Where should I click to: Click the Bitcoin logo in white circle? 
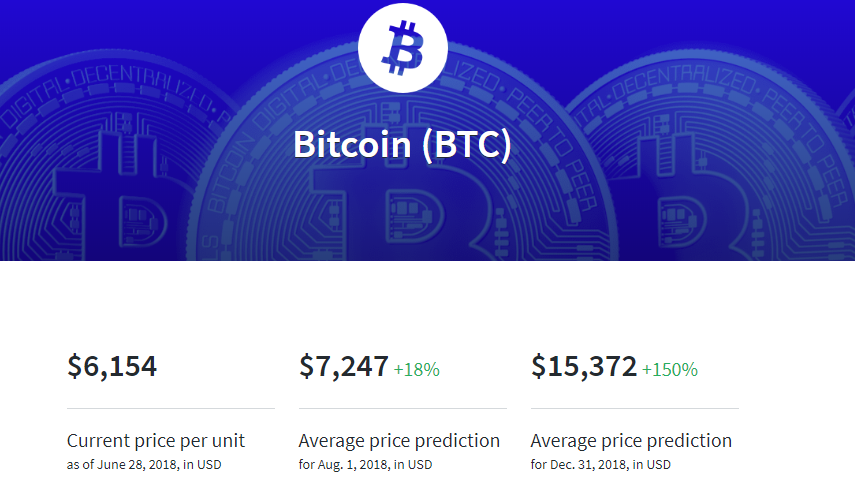[404, 48]
